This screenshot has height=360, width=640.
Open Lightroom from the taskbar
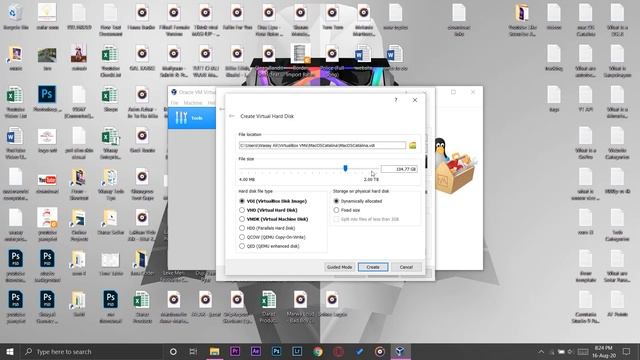297,351
